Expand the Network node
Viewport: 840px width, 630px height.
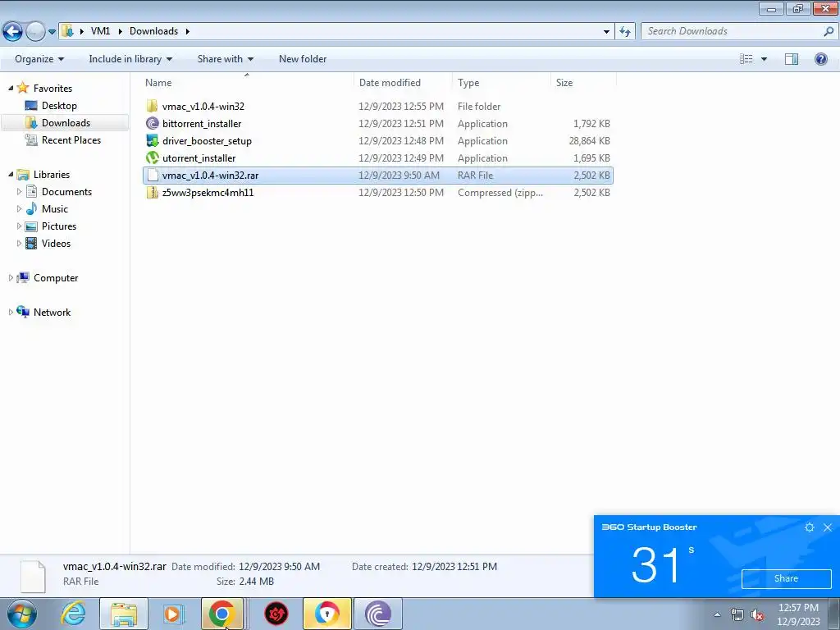(x=11, y=312)
